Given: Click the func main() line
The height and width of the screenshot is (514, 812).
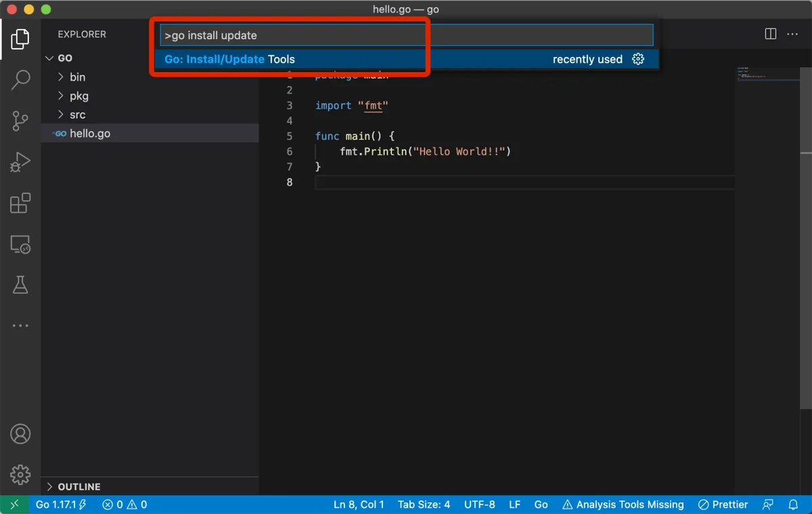Looking at the screenshot, I should pyautogui.click(x=355, y=136).
